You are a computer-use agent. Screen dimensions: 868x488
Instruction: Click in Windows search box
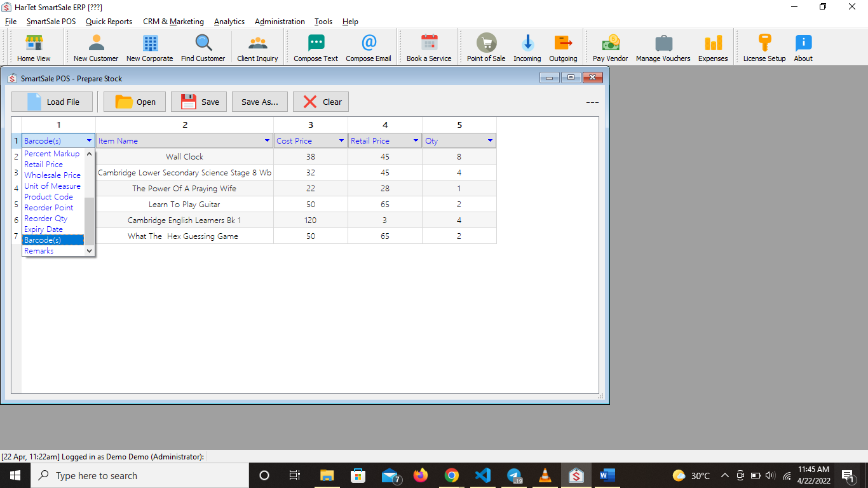[139, 475]
